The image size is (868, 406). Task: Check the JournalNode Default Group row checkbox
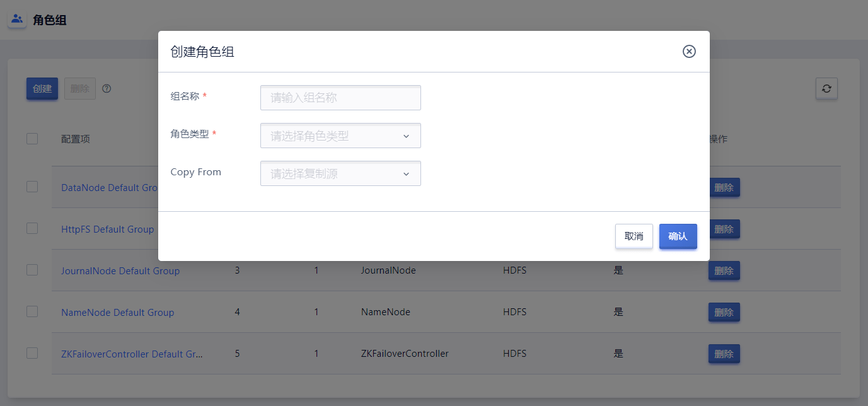pos(32,270)
